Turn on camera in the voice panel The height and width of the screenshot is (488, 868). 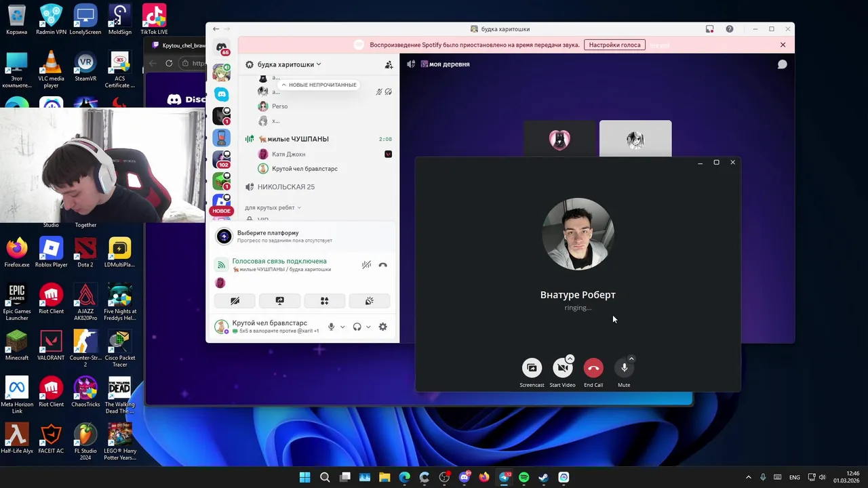tap(235, 300)
